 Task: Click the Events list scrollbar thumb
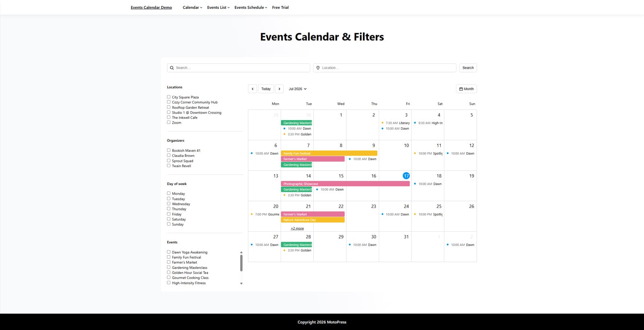tap(242, 263)
